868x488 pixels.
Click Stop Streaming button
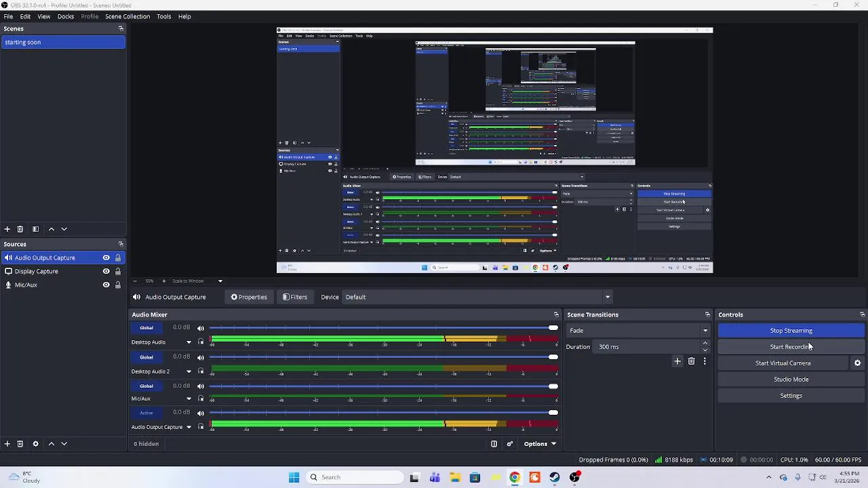[791, 331]
